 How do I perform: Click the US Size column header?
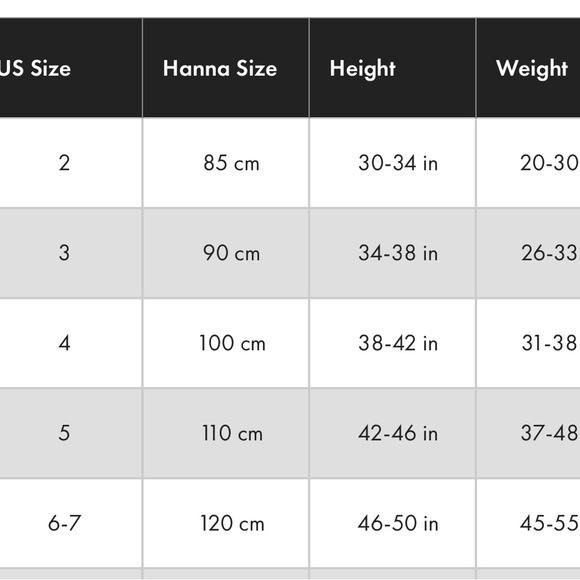tap(71, 67)
